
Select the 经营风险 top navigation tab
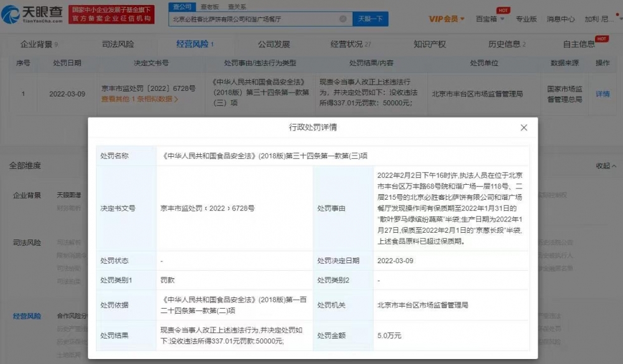coord(194,44)
